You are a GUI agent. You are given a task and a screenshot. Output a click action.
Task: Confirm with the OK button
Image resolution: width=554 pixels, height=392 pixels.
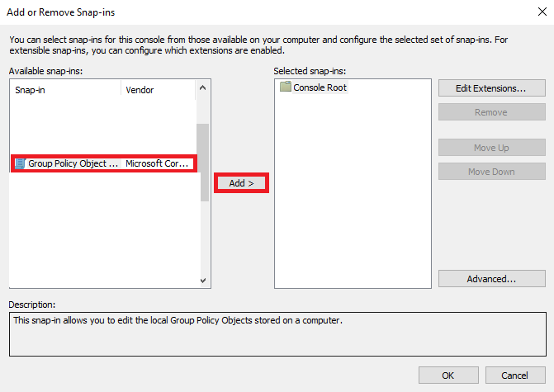(448, 375)
